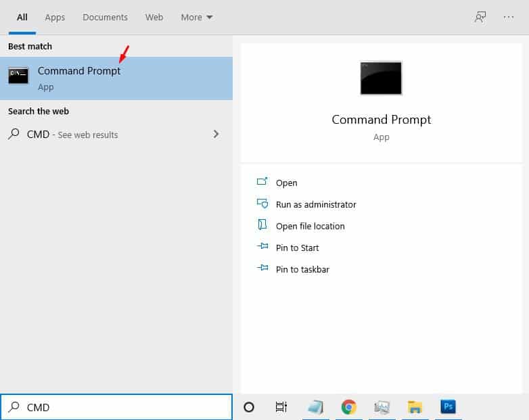Expand the CMD web results chevron
Viewport: 529px width, 420px height.
[x=216, y=135]
